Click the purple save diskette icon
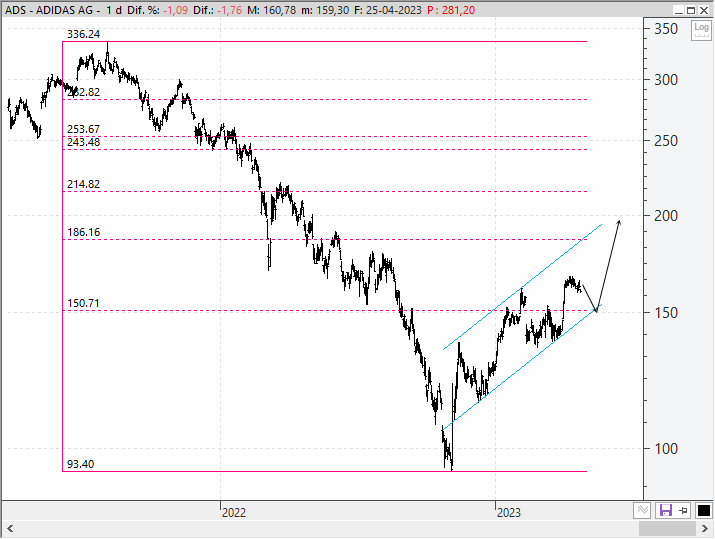The image size is (715, 539). 665,510
